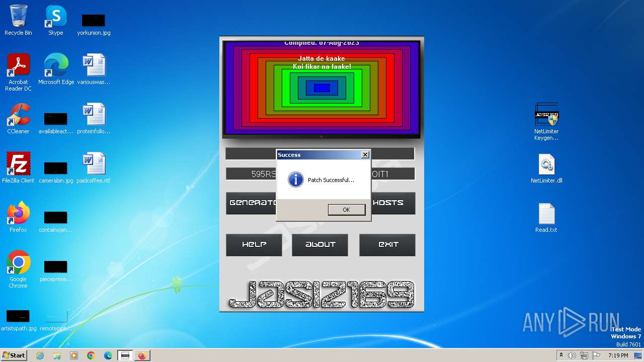This screenshot has height=362, width=644.
Task: Open File Explorer from the taskbar
Action: point(57,355)
